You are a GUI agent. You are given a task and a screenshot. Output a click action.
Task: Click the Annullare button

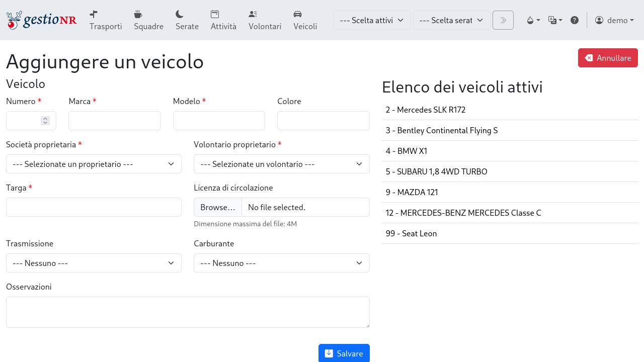point(607,58)
